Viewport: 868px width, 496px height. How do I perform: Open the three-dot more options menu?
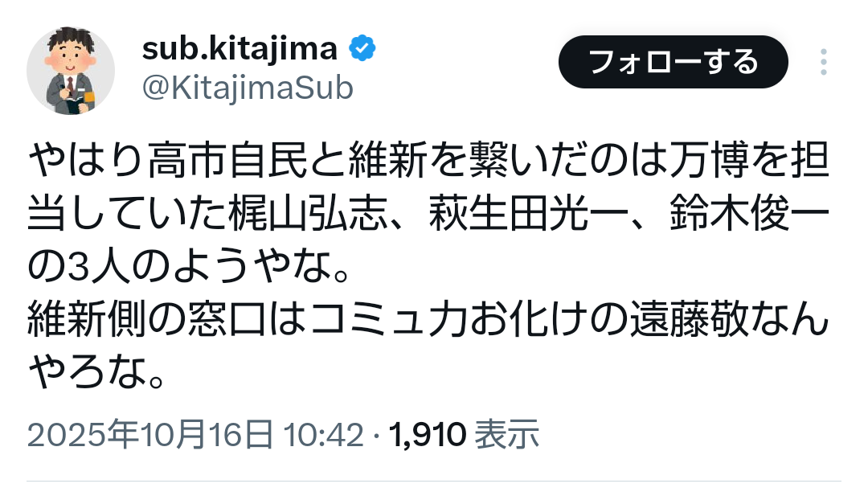823,62
